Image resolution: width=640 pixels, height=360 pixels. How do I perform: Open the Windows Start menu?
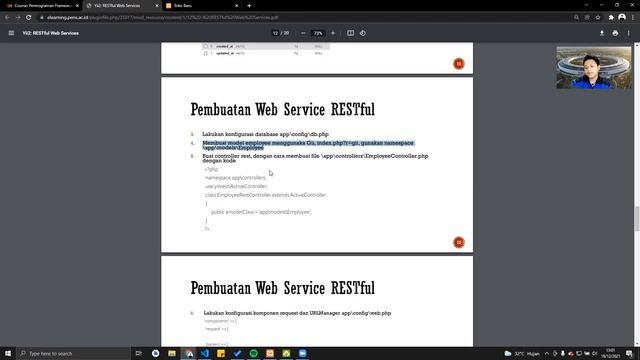pyautogui.click(x=8, y=353)
